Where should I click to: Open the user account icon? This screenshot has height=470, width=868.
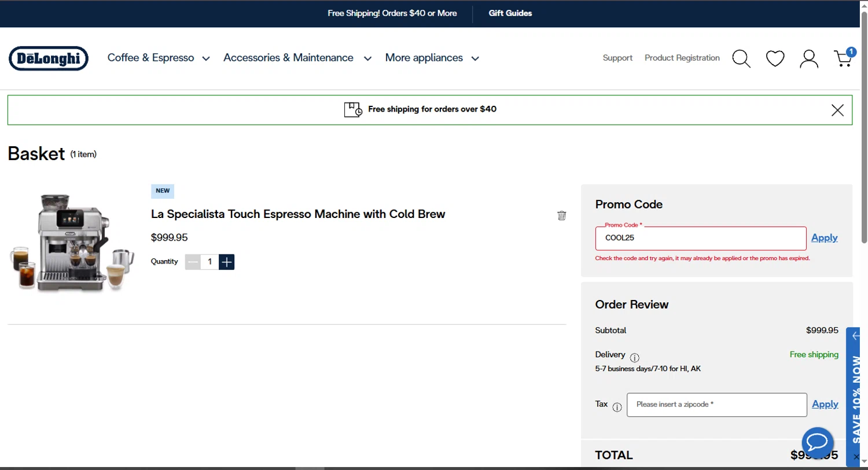pyautogui.click(x=808, y=58)
